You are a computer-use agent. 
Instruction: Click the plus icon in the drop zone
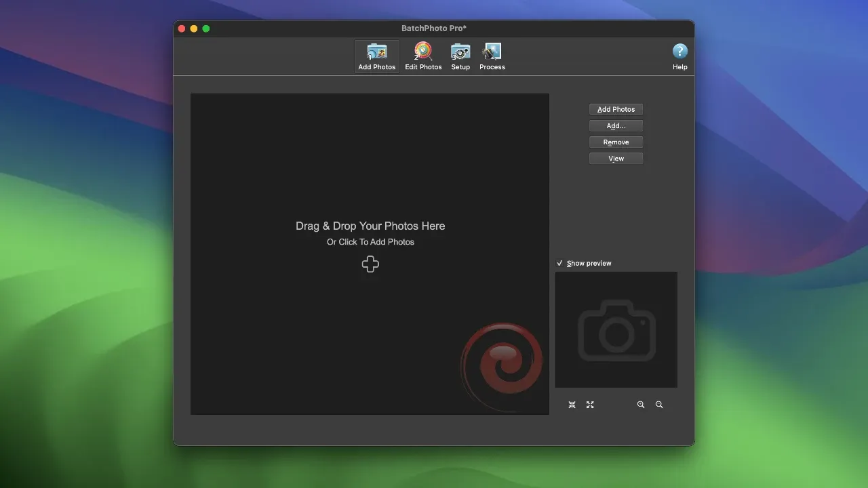(370, 264)
